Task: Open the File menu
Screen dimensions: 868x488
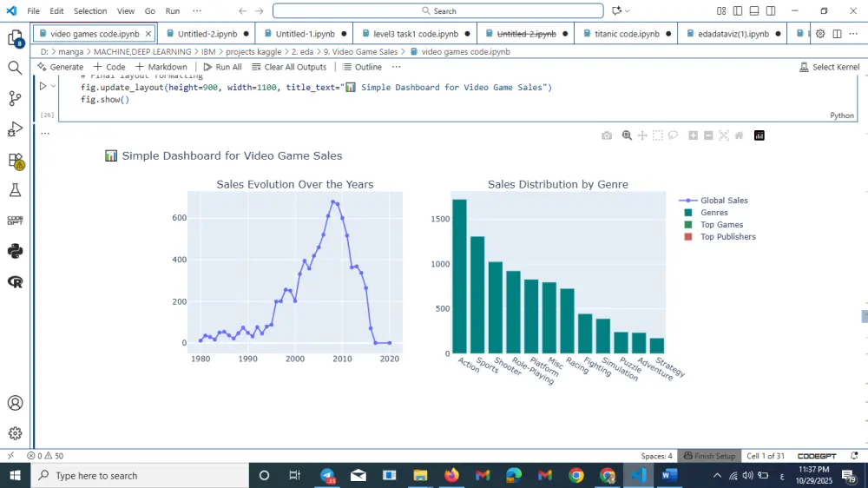Action: pyautogui.click(x=33, y=10)
